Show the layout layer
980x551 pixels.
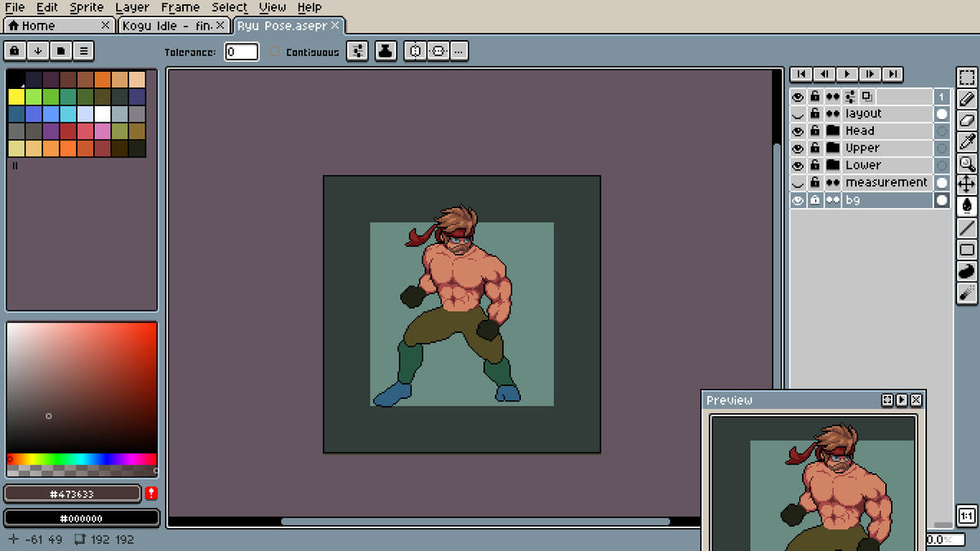(x=798, y=113)
